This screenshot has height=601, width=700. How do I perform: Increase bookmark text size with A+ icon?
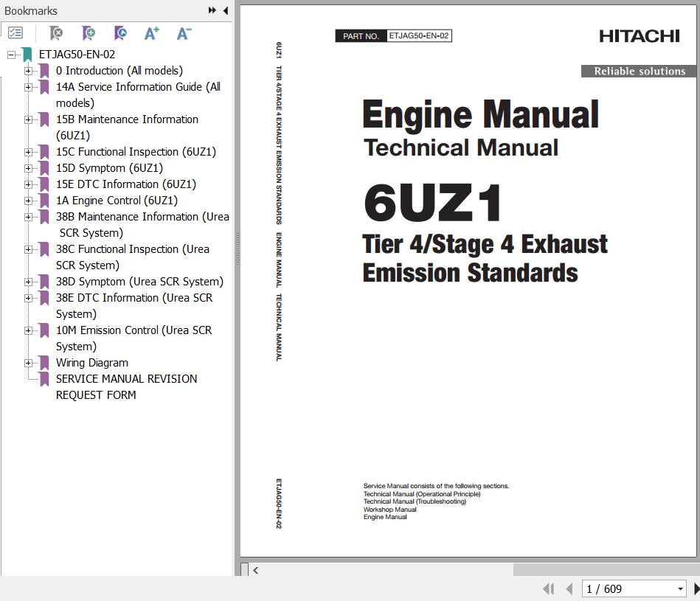(152, 33)
